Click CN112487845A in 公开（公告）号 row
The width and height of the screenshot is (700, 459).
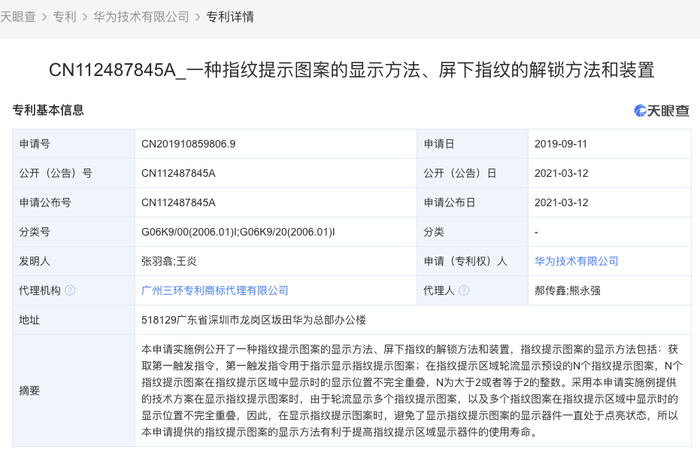(x=178, y=173)
